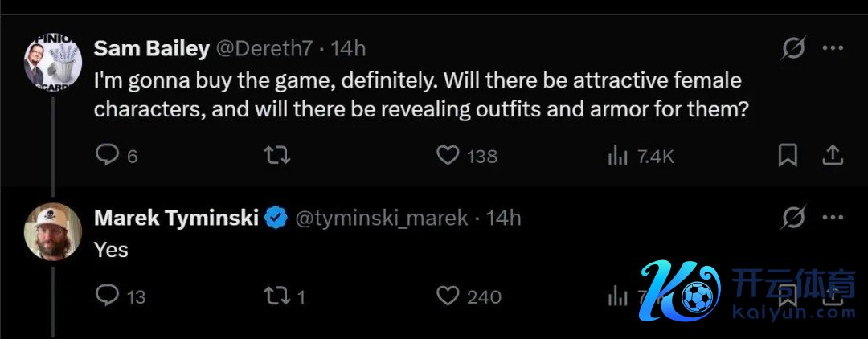The height and width of the screenshot is (339, 868).
Task: Open Grok icon on Marek Tyminski's tweet
Action: pos(793,218)
